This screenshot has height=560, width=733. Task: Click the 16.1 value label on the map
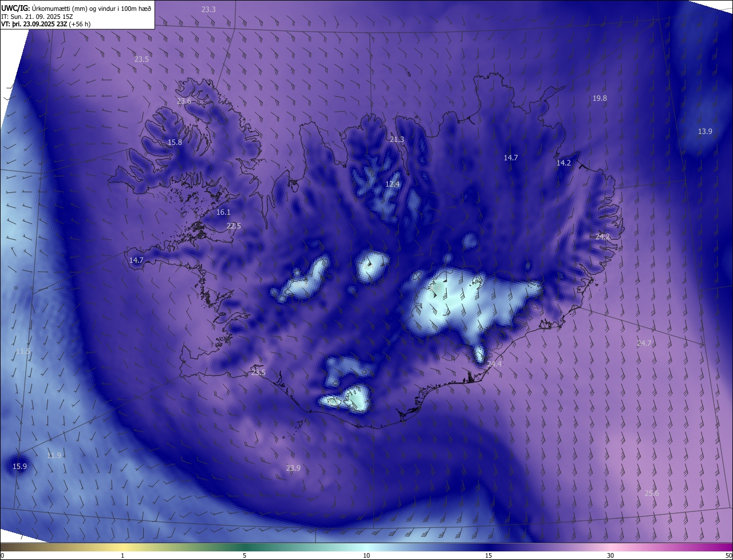tap(223, 212)
